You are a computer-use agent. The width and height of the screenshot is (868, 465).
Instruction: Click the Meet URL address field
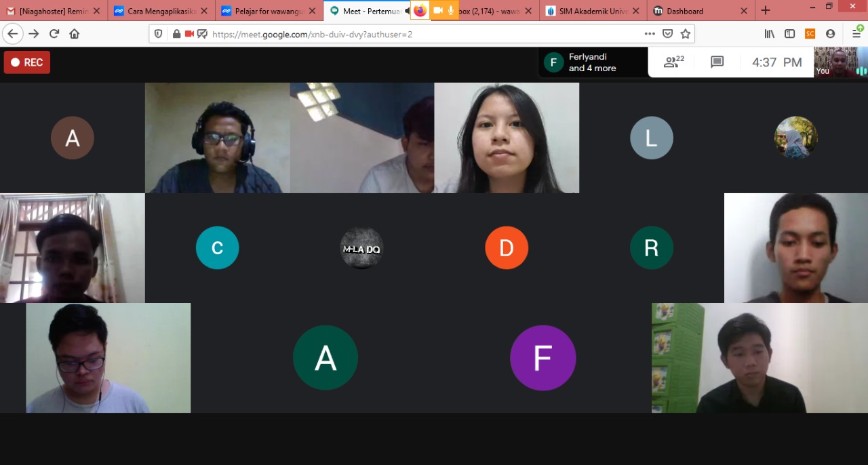pyautogui.click(x=407, y=34)
